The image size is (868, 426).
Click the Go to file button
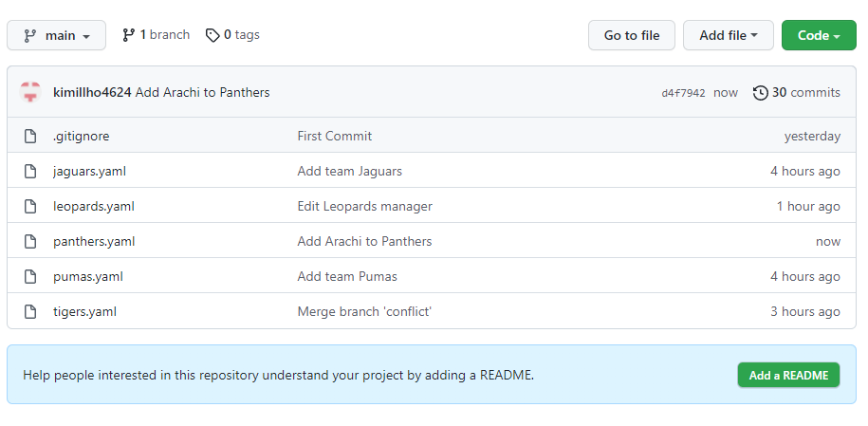click(x=632, y=35)
